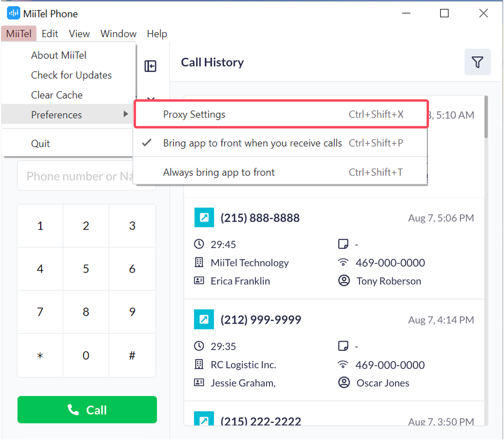This screenshot has width=504, height=440.
Task: Click phone number (215) 888-8888
Action: (x=260, y=218)
